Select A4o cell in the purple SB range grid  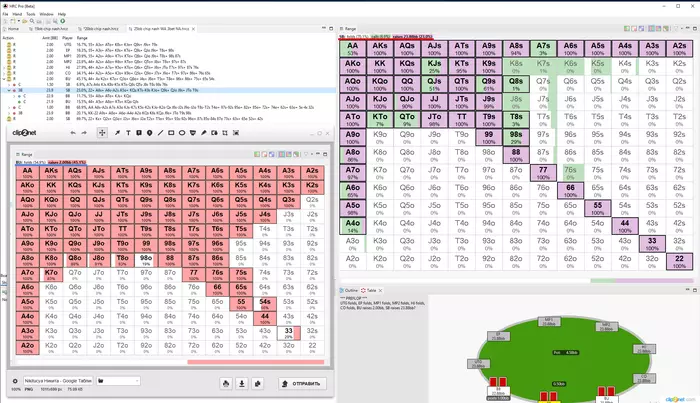[x=353, y=226]
